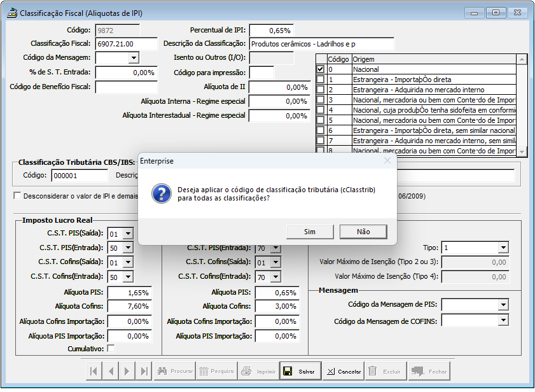This screenshot has height=392, width=535.
Task: Tick Desconsiderar o valor de IPI checkbox
Action: [x=17, y=196]
